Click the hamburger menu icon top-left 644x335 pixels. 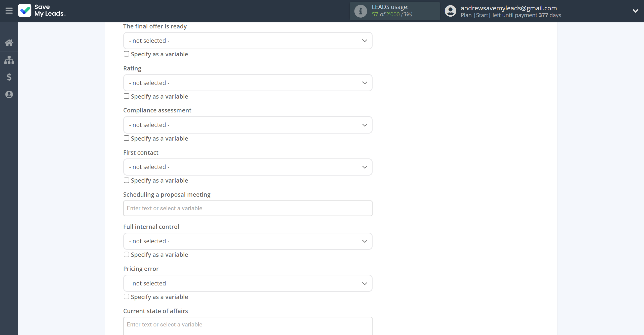coord(9,11)
